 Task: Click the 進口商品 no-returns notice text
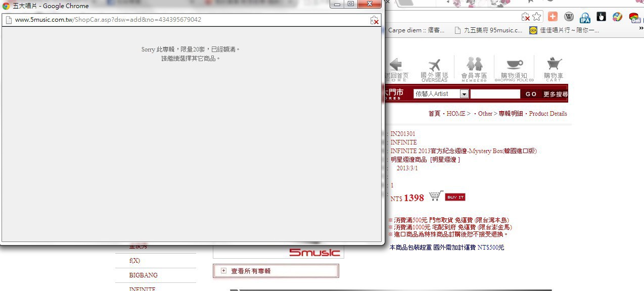[x=448, y=234]
